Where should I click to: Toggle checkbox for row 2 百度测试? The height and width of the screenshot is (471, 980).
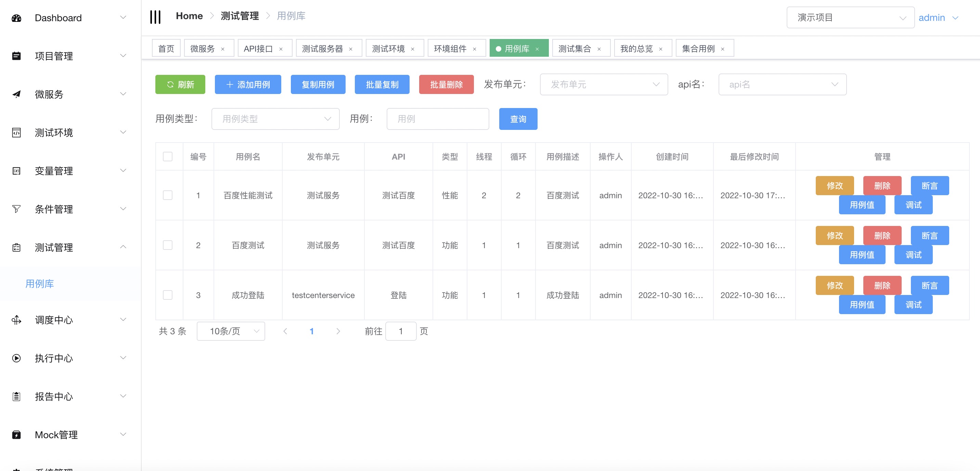(x=168, y=245)
